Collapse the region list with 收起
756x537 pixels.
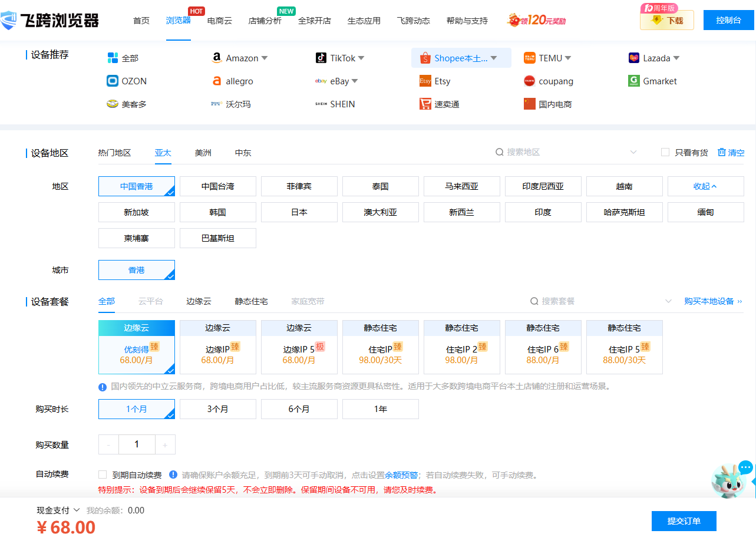(705, 186)
